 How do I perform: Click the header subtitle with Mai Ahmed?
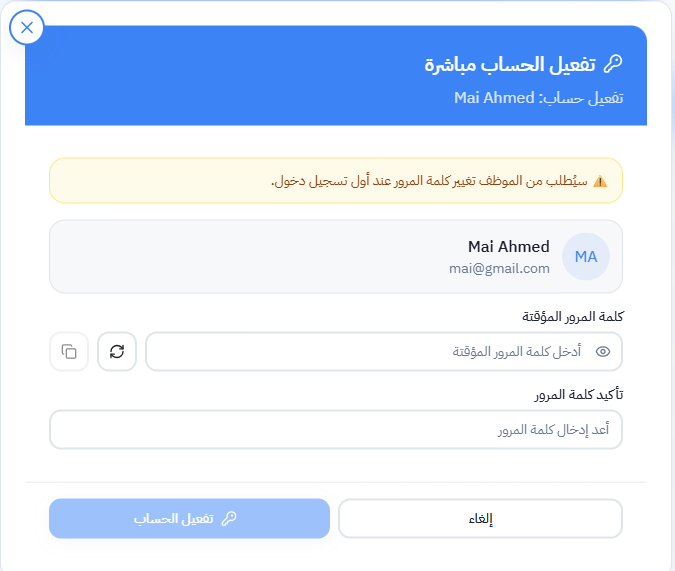pos(538,98)
